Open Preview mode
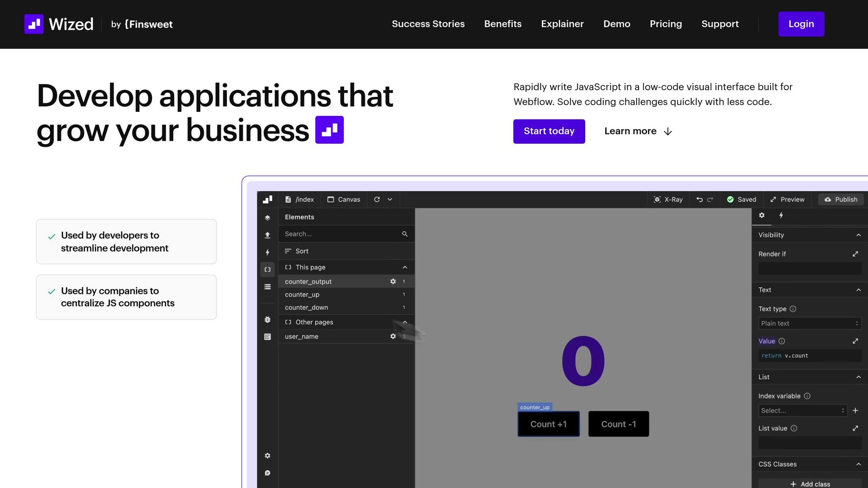The image size is (868, 488). (x=787, y=200)
